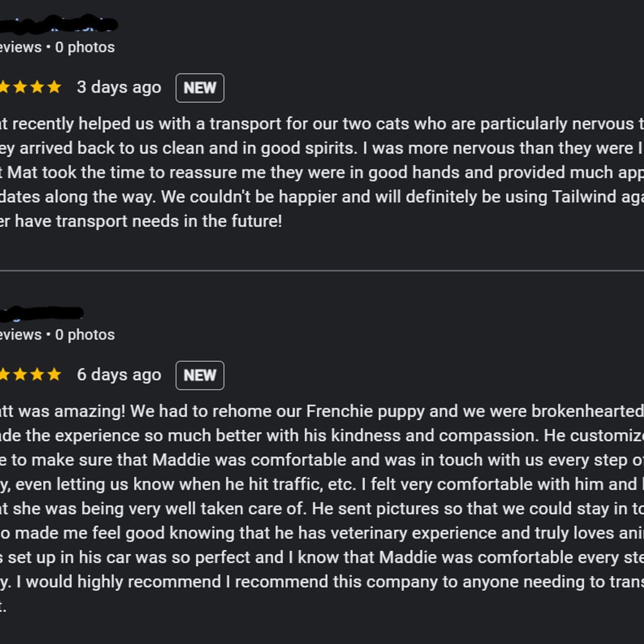Click the third-from-last star of the cats review rating
Viewport: 644px width, 644px height.
20,87
